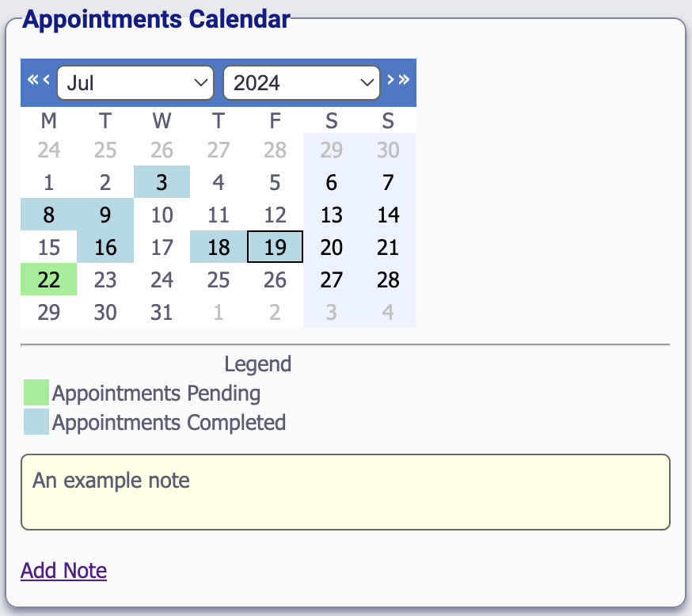Advance to next month with single-right arrow

point(391,80)
